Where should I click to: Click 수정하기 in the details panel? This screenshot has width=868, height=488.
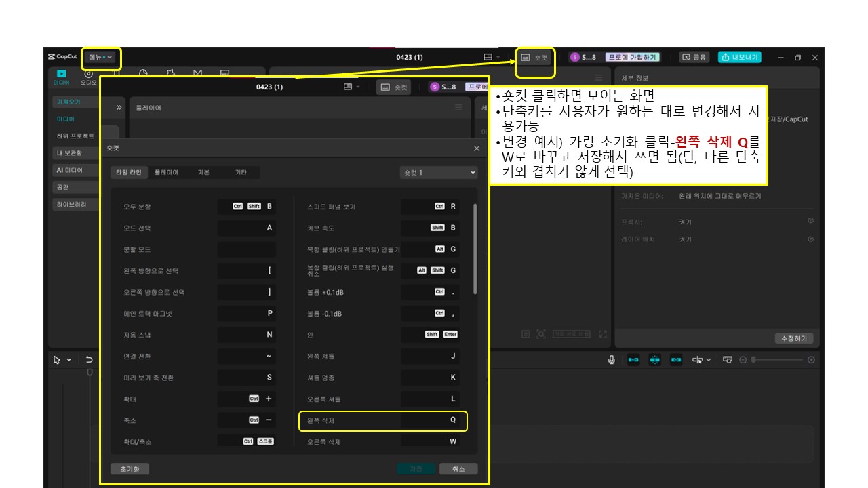tap(794, 338)
